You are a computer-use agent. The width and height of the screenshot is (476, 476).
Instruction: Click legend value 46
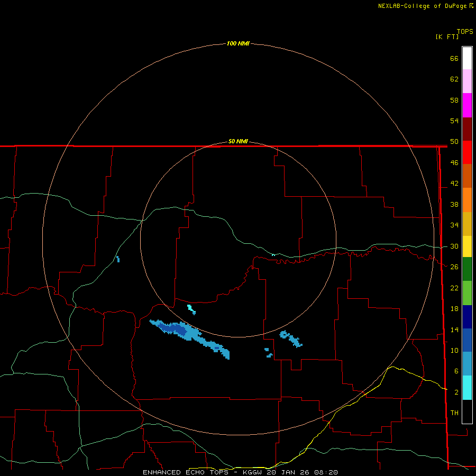tap(454, 163)
